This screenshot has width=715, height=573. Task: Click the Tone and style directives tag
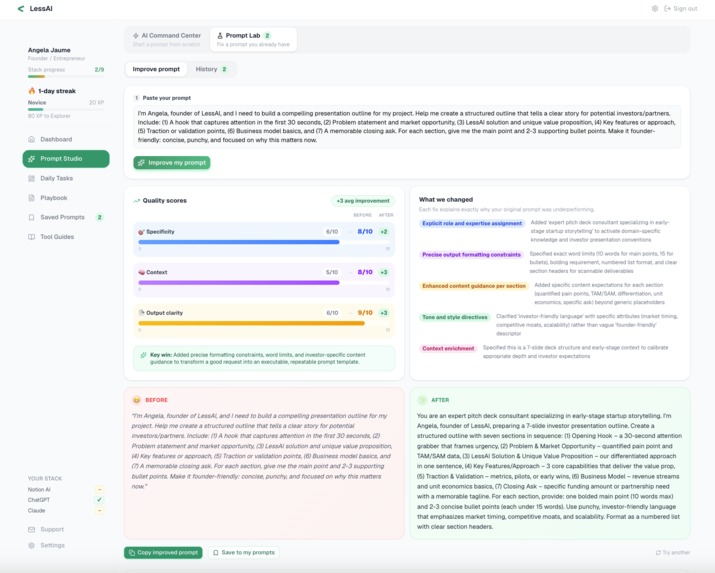(x=455, y=317)
